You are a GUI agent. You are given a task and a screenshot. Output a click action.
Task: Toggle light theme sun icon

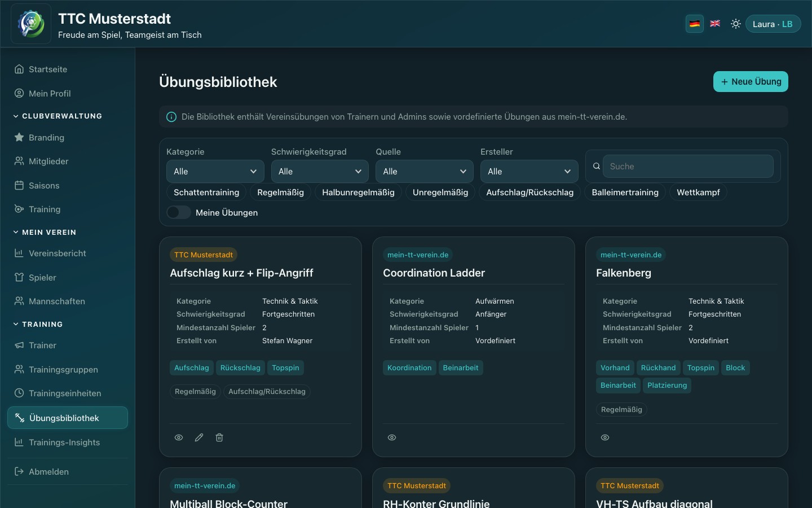(x=735, y=24)
